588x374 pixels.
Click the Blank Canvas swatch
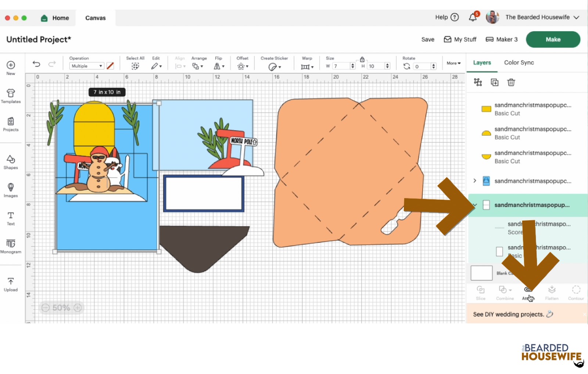point(481,273)
